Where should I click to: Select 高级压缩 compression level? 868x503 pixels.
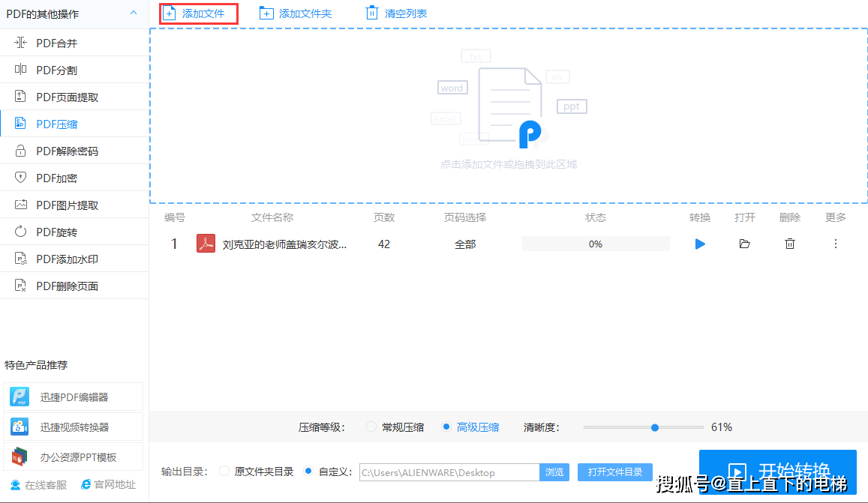click(x=446, y=427)
